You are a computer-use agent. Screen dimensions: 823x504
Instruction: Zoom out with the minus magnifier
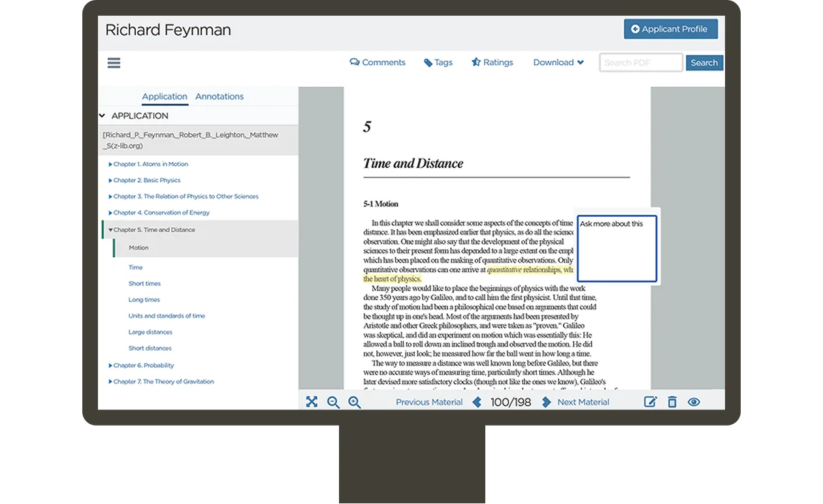(x=333, y=402)
